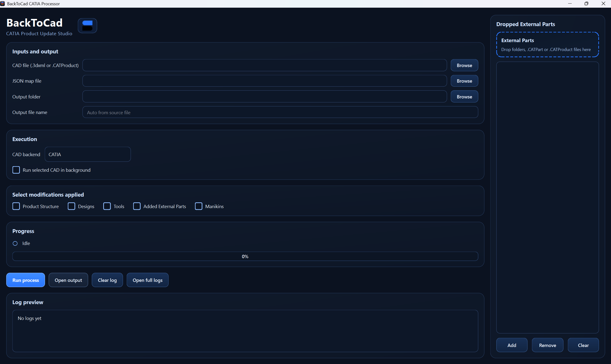Click the 'Inputs and output' section heading

[35, 51]
